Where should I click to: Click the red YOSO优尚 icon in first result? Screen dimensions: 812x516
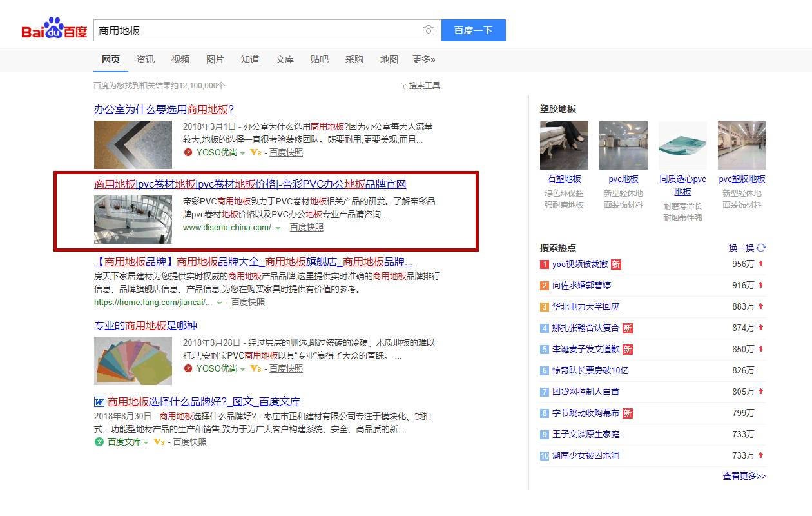pos(188,153)
